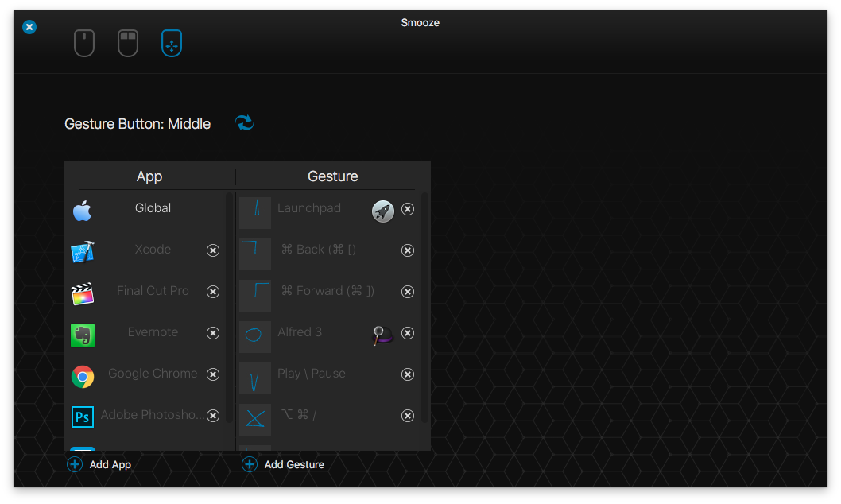Open the first mouse settings tab
Viewport: 841px width, 504px height.
click(x=84, y=44)
